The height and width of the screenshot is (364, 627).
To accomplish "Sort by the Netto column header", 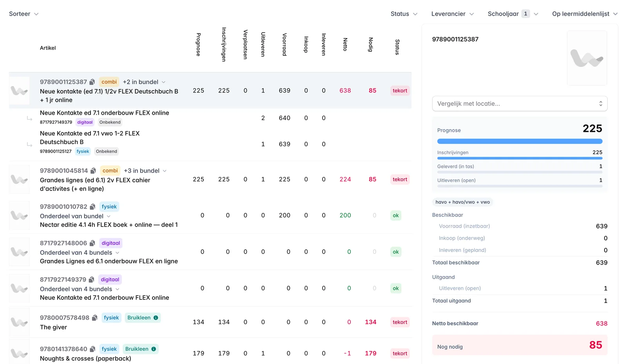I will (345, 44).
